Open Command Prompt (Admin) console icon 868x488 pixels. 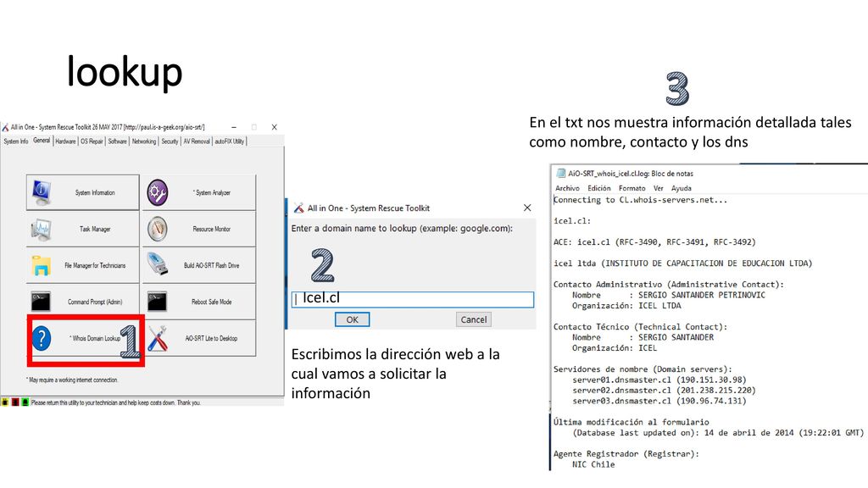point(42,302)
